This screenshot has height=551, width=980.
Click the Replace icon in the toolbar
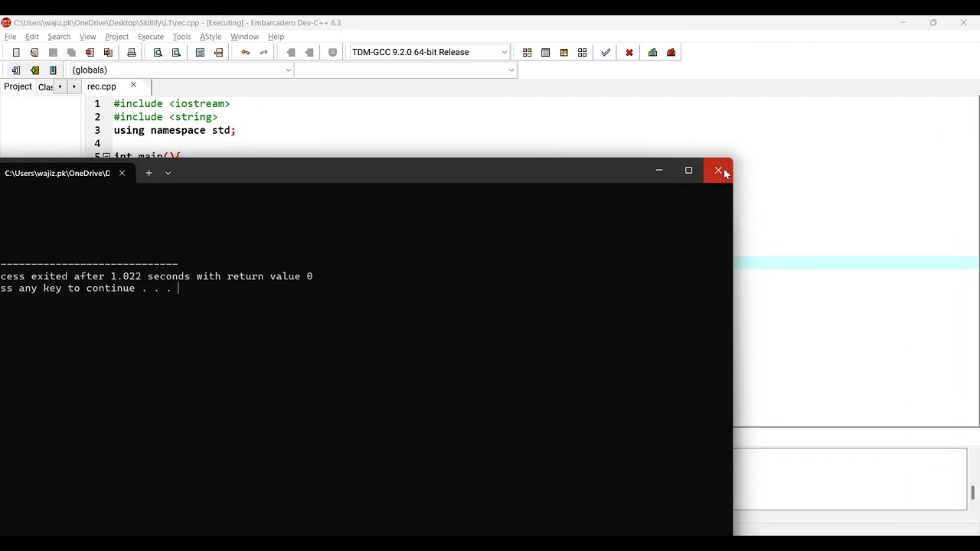pos(176,52)
